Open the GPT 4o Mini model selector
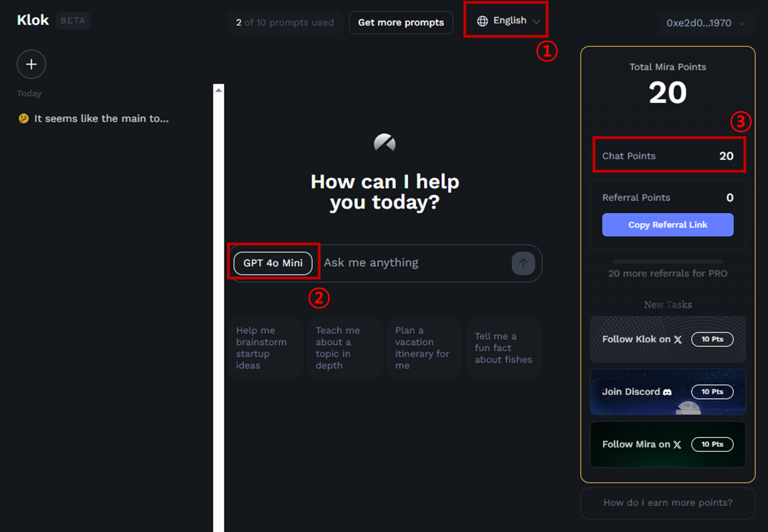768x532 pixels. click(x=273, y=263)
